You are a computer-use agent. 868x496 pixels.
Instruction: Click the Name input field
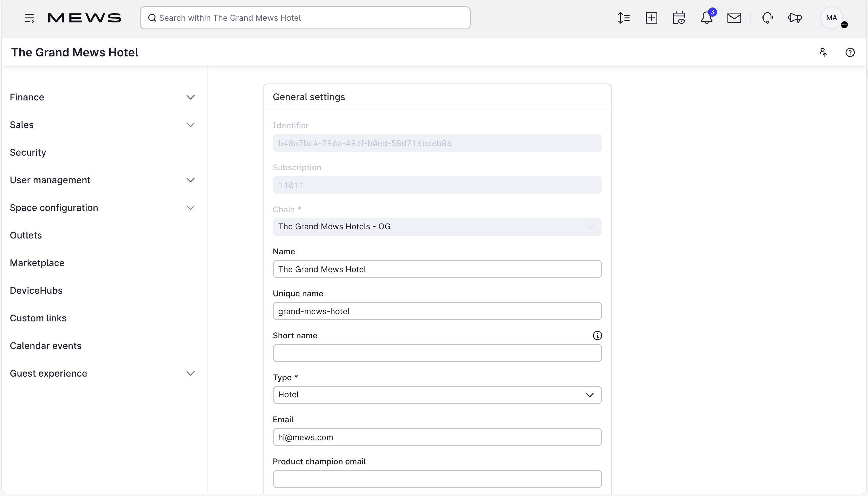(x=437, y=269)
